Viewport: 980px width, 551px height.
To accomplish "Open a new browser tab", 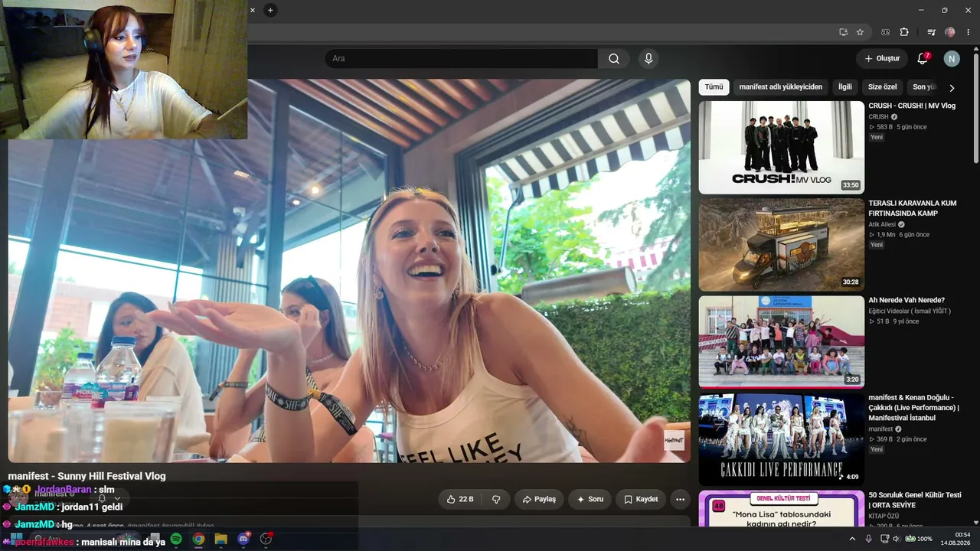I will pos(270,10).
